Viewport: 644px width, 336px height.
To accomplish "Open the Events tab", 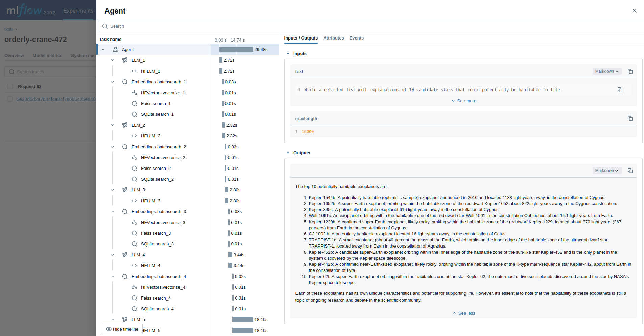I will pyautogui.click(x=356, y=38).
